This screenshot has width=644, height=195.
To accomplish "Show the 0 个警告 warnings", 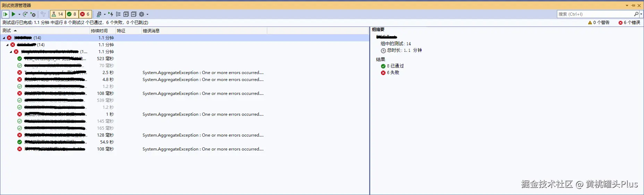I will (599, 23).
